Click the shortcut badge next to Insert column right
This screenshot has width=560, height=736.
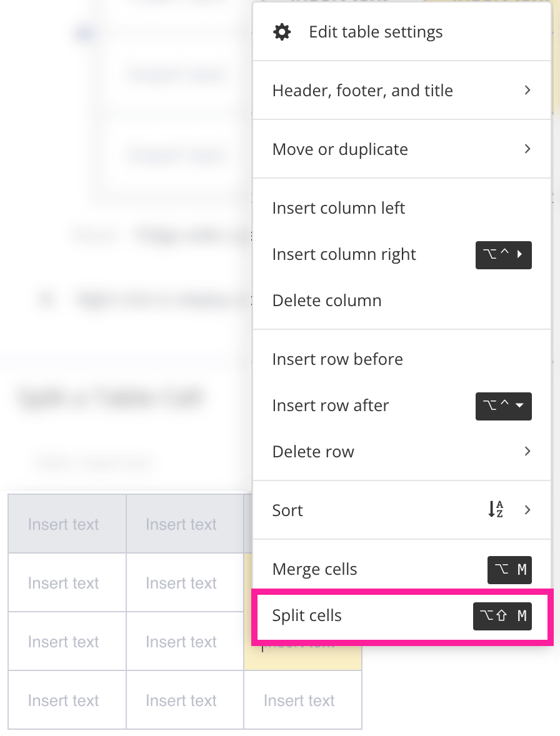click(504, 255)
